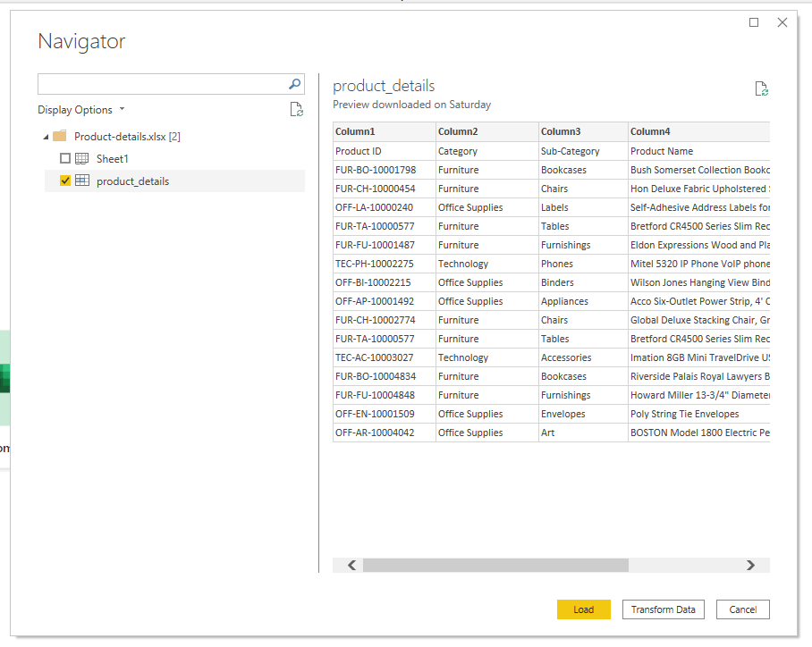Click cell FUR-CH-10000454
The image size is (812, 647).
pyautogui.click(x=385, y=189)
